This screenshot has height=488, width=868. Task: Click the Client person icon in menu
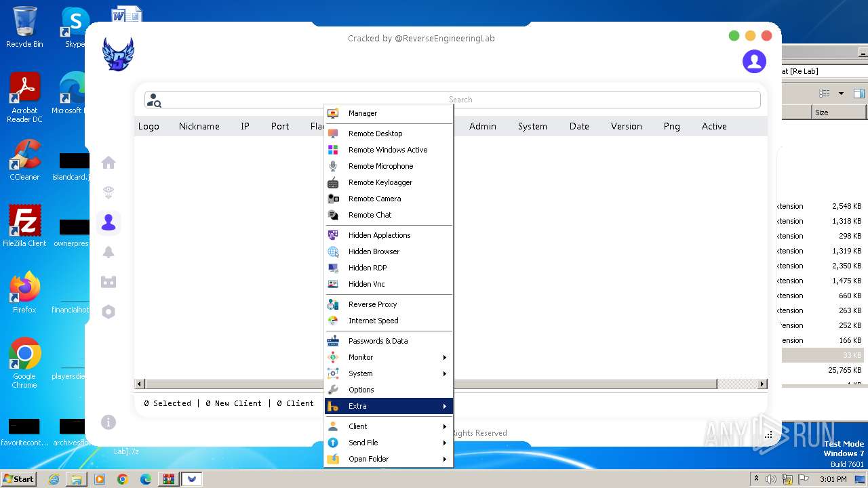click(333, 426)
